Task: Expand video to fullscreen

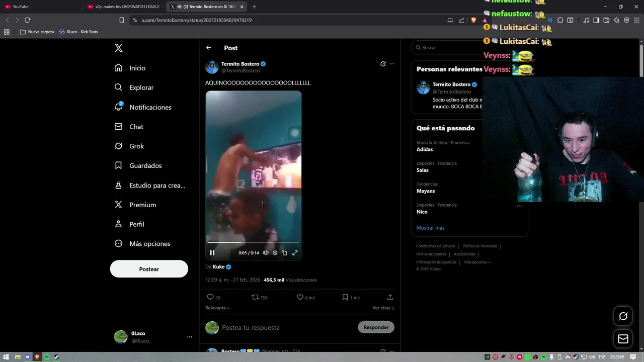Action: coord(295,253)
